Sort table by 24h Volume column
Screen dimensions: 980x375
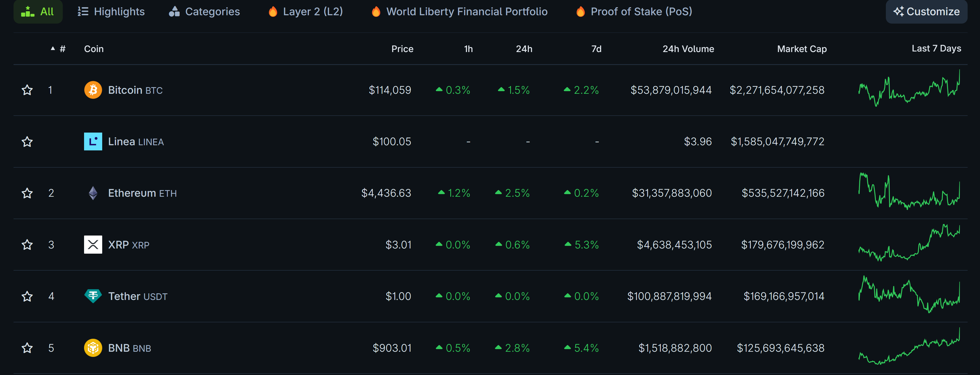tap(688, 49)
